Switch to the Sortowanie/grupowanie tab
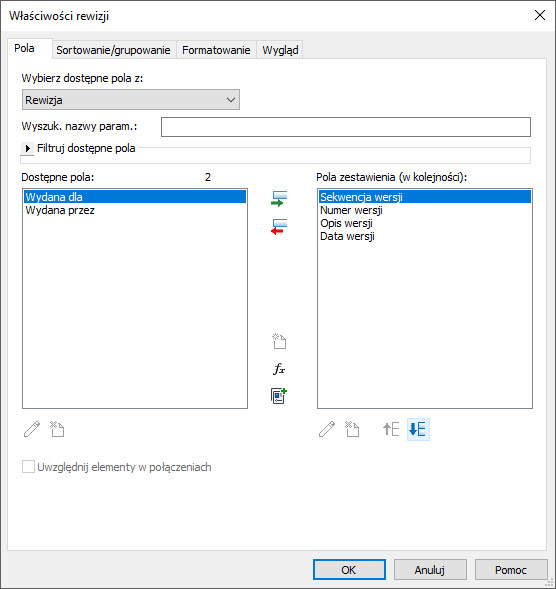 click(x=113, y=50)
